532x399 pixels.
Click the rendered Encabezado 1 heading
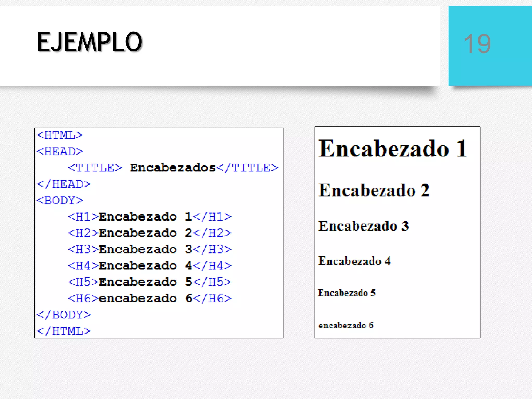pos(393,148)
